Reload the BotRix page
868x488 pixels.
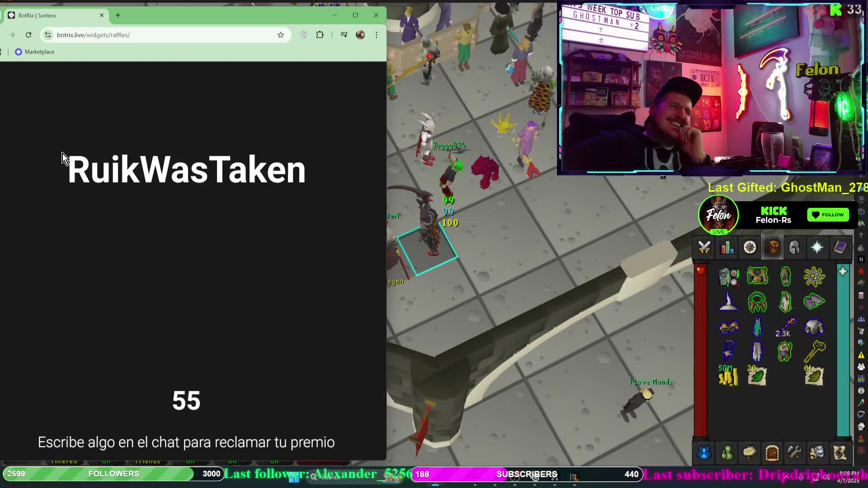(28, 35)
